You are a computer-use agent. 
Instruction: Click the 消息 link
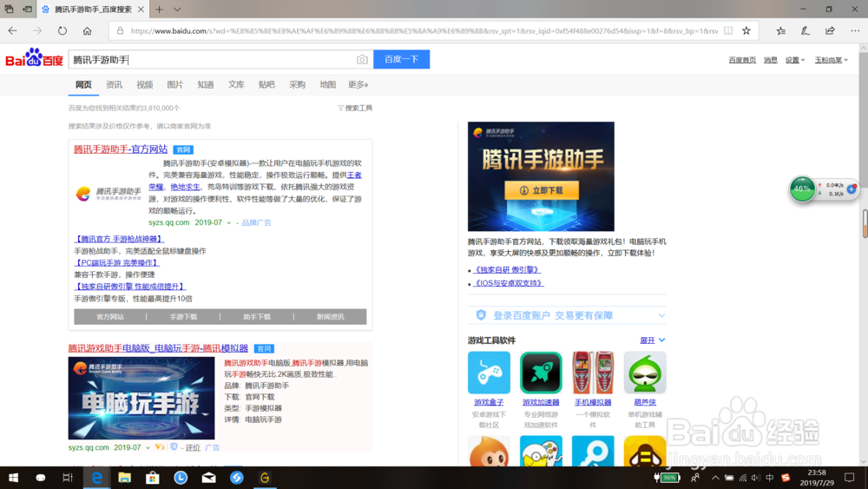(x=771, y=60)
